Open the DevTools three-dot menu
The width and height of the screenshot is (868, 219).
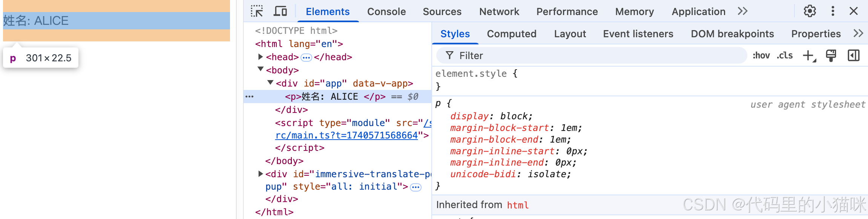click(833, 11)
